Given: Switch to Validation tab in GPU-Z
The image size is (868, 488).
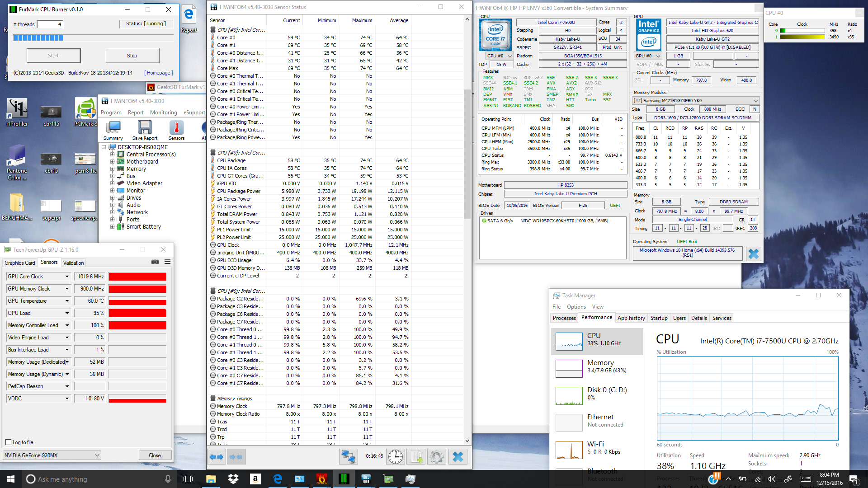Looking at the screenshot, I should coord(73,263).
